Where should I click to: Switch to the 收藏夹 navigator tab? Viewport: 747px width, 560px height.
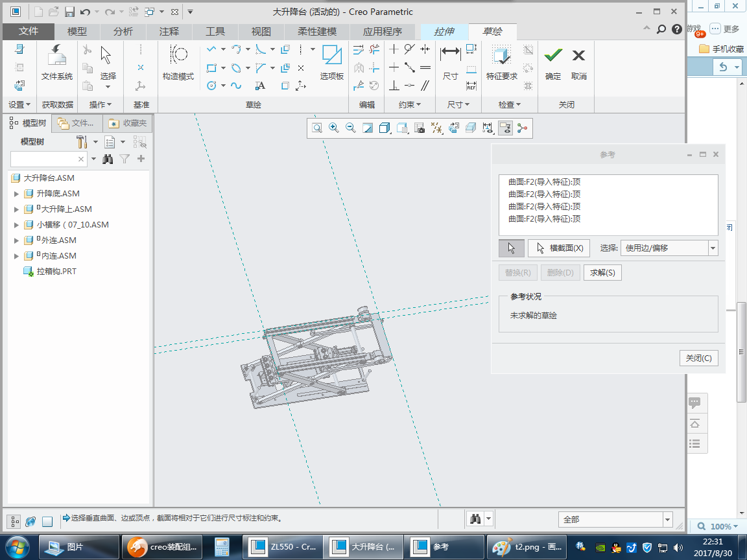(128, 123)
